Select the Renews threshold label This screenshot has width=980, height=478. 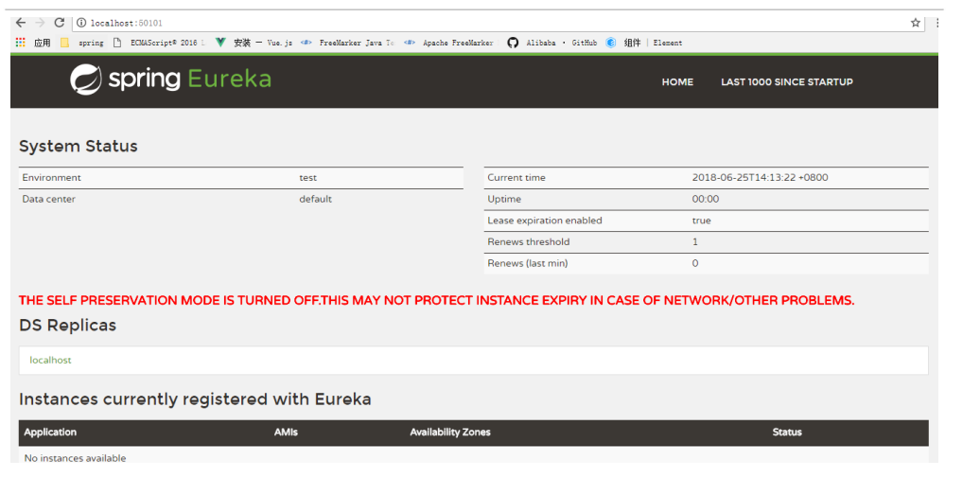pos(529,241)
